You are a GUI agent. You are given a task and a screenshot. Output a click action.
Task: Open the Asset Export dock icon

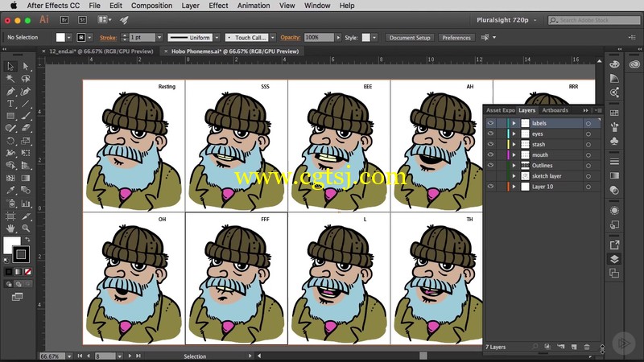point(614,245)
